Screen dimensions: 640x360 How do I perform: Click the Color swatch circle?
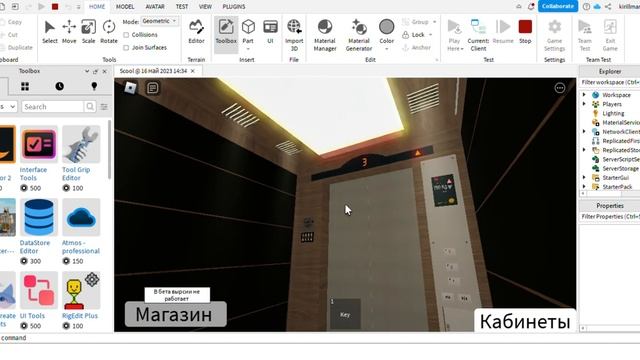point(386,27)
